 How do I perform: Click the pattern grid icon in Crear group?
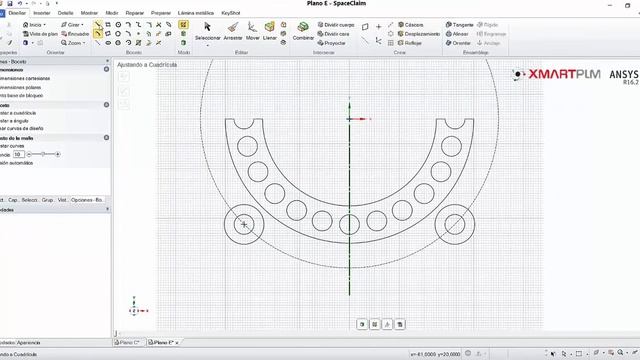point(391,43)
